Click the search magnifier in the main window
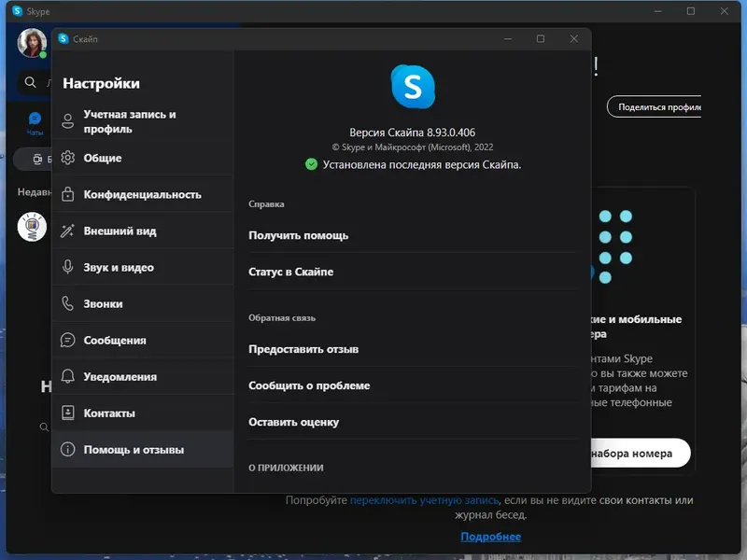The height and width of the screenshot is (560, 747). point(32,82)
